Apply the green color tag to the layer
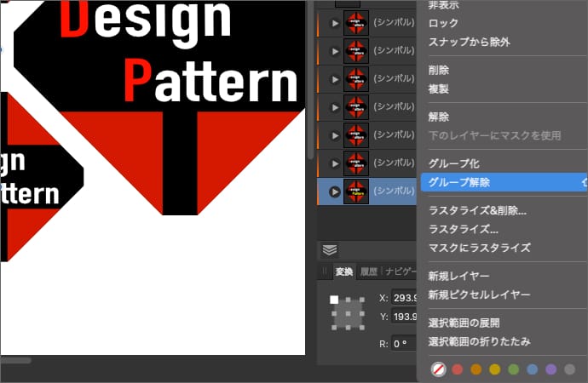This screenshot has height=383, width=588. (x=513, y=369)
